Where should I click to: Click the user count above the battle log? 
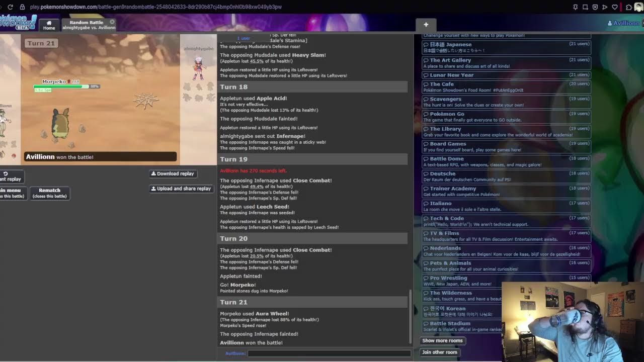coord(244,38)
